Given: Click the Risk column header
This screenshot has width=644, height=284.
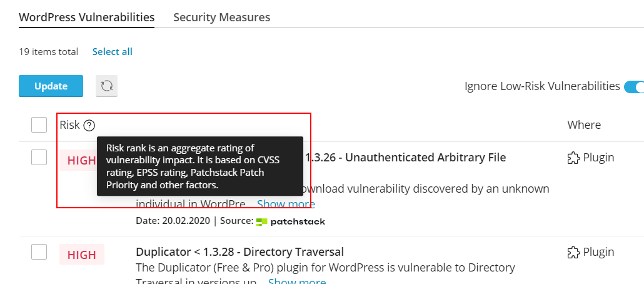Looking at the screenshot, I should (x=69, y=125).
